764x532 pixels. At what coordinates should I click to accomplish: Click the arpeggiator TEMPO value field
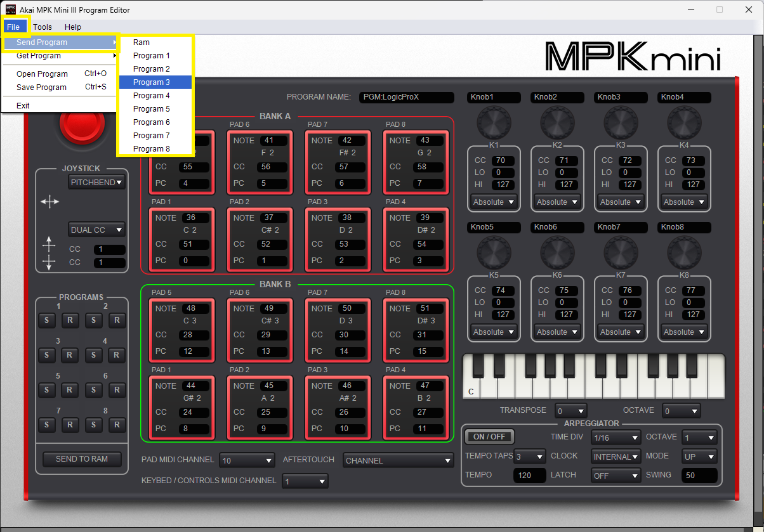[529, 475]
